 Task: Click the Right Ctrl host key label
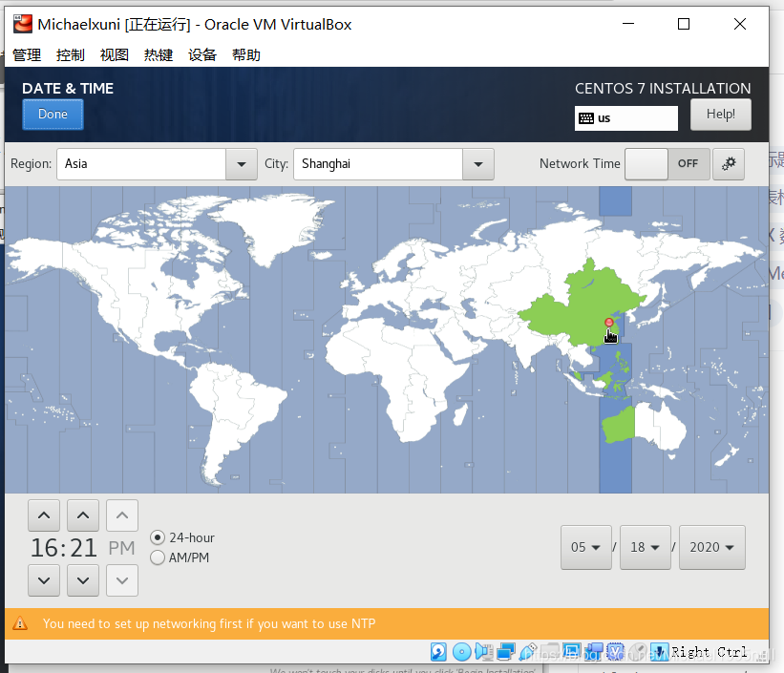709,652
